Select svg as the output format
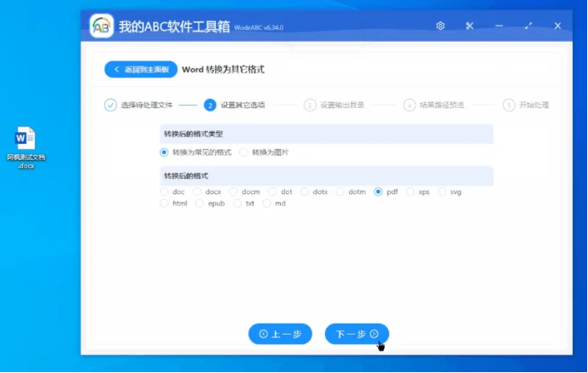This screenshot has height=373, width=588. point(442,192)
